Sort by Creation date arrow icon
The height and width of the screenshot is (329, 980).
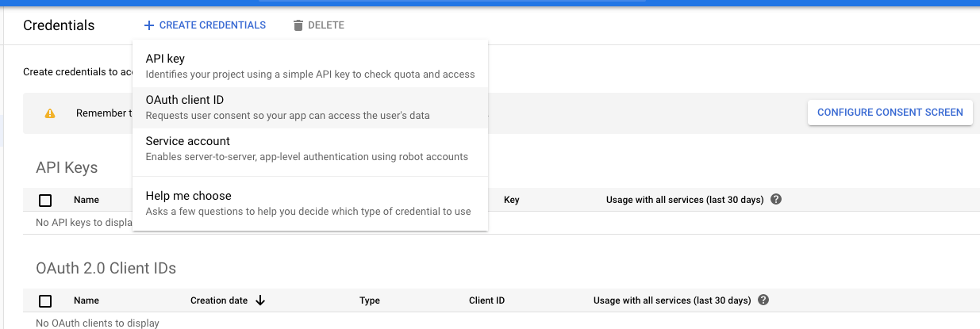point(260,300)
